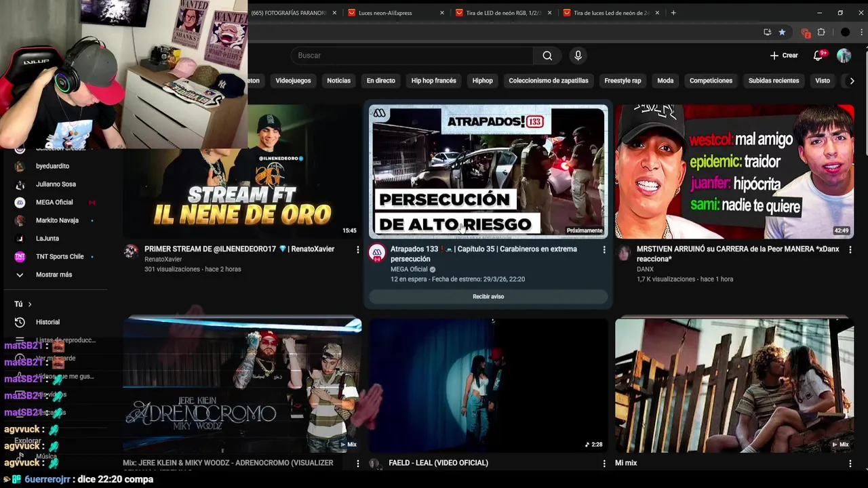Open FAELD - LEAL (VIDEO OFICIAL) title
The image size is (868, 488).
(x=438, y=463)
